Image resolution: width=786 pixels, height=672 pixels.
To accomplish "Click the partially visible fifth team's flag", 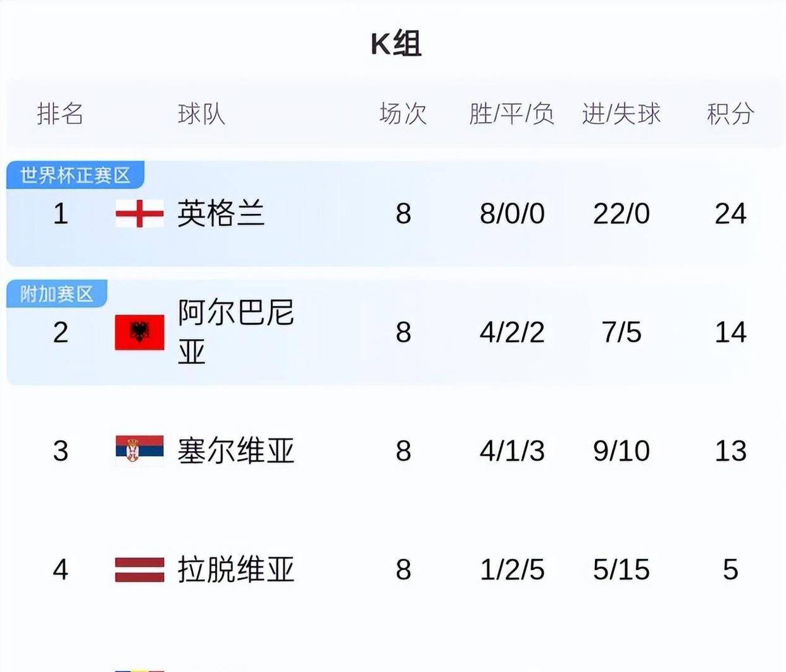I will (x=139, y=668).
